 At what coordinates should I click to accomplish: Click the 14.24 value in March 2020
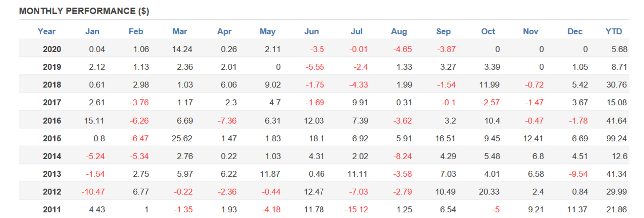pyautogui.click(x=183, y=49)
